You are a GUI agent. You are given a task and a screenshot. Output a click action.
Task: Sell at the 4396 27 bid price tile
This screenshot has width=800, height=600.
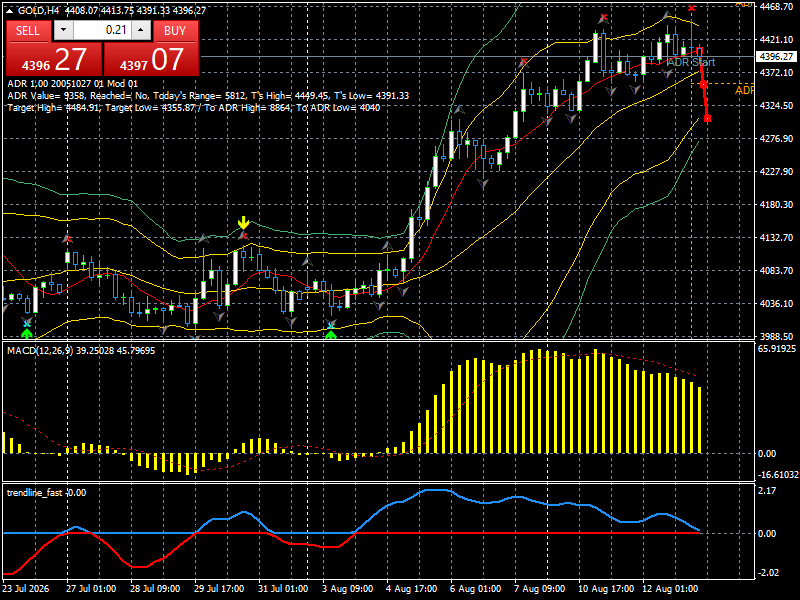click(54, 59)
